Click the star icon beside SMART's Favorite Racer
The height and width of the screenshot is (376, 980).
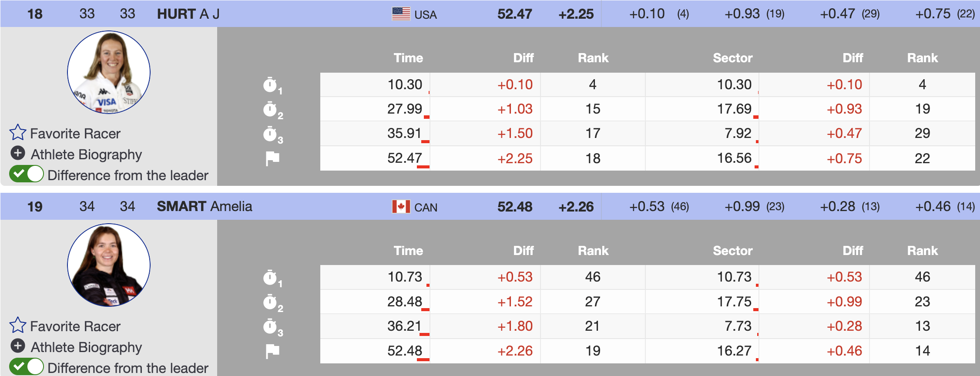(18, 325)
